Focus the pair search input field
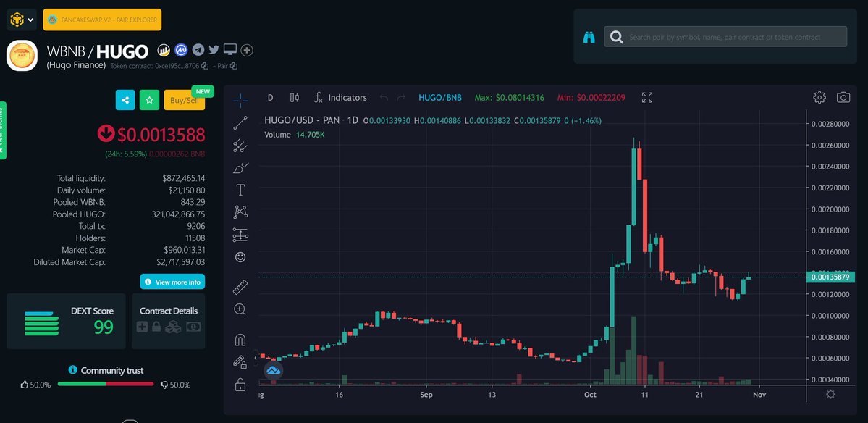The image size is (868, 423). (725, 36)
